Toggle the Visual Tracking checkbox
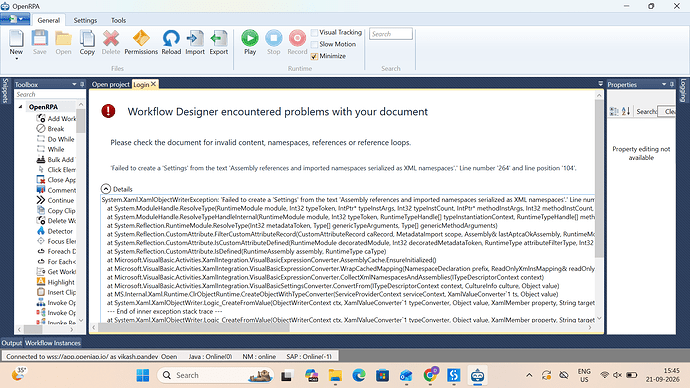This screenshot has width=690, height=388. coord(314,33)
